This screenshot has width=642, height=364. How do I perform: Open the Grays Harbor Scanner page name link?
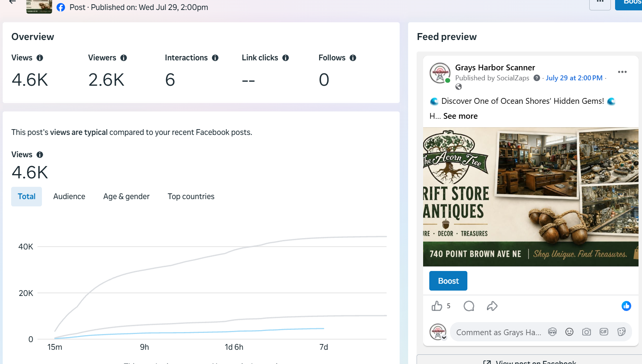point(495,68)
